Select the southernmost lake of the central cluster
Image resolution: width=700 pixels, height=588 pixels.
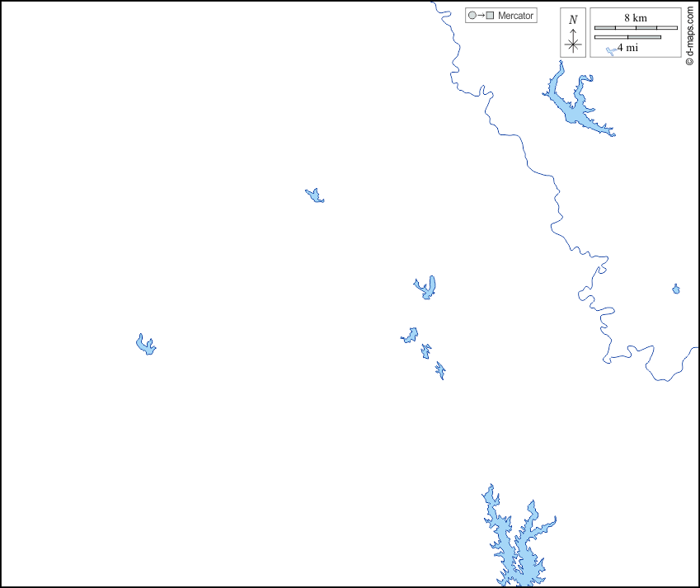[440, 370]
